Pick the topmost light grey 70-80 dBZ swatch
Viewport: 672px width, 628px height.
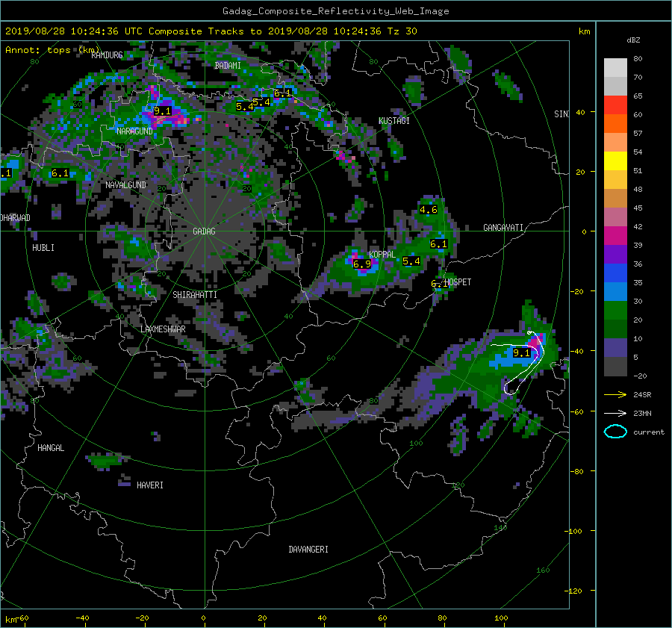615,67
